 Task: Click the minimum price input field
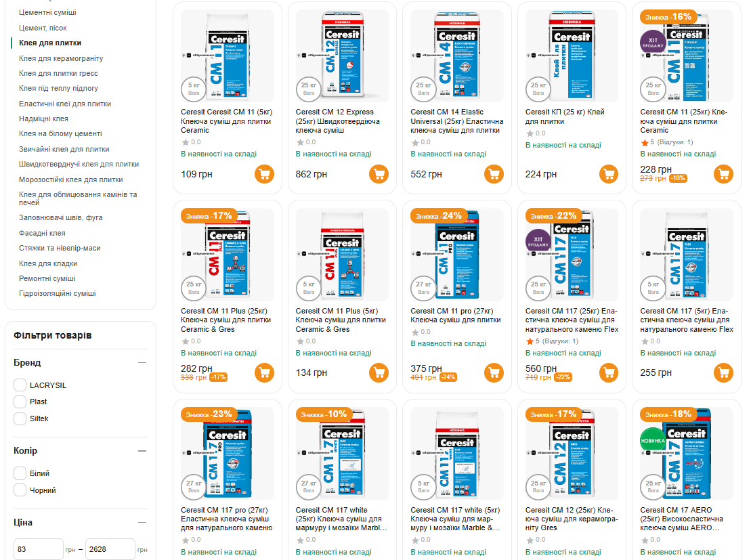point(39,549)
